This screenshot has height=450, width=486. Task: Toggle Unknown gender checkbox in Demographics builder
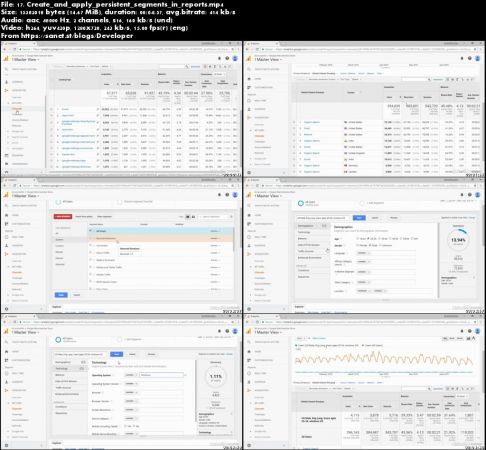(x=379, y=245)
